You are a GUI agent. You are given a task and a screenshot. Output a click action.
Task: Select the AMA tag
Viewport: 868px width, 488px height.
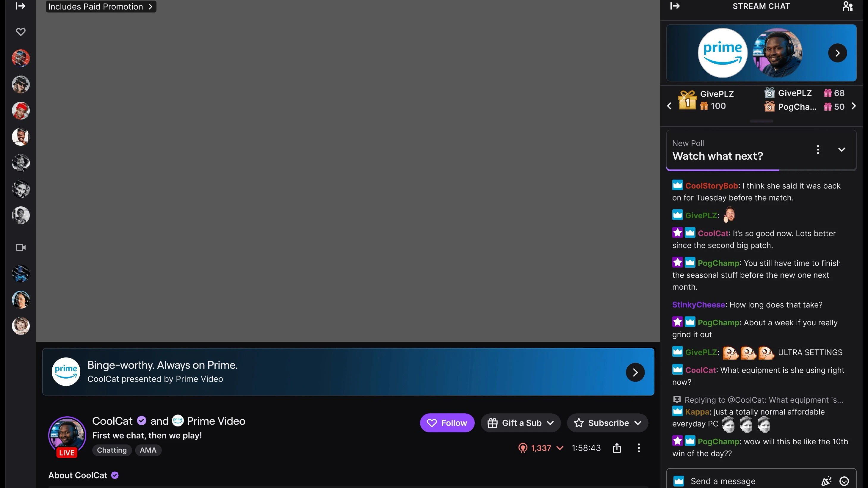coord(148,450)
